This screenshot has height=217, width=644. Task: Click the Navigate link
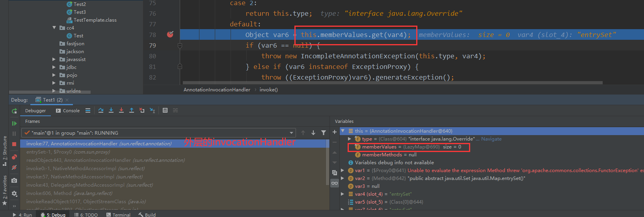491,139
